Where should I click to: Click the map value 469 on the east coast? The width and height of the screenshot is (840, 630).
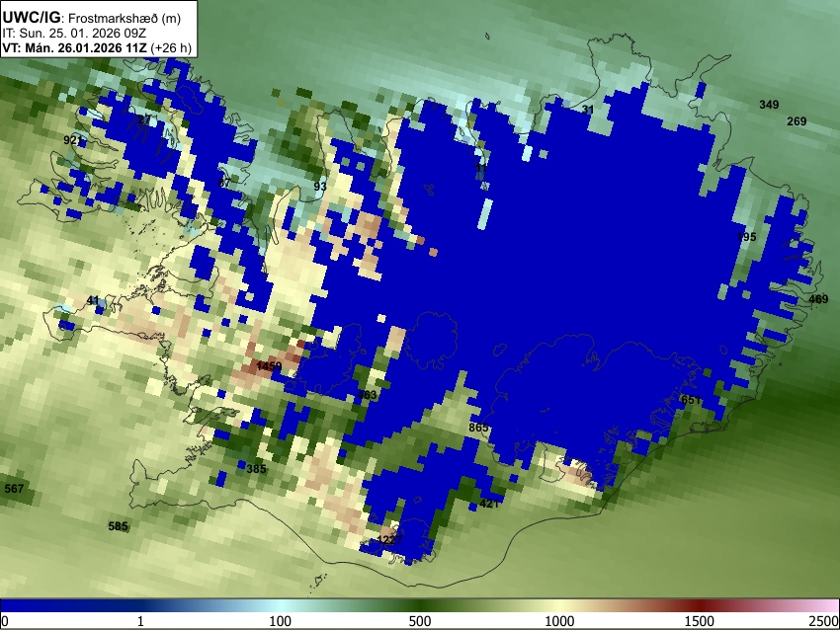(x=818, y=299)
